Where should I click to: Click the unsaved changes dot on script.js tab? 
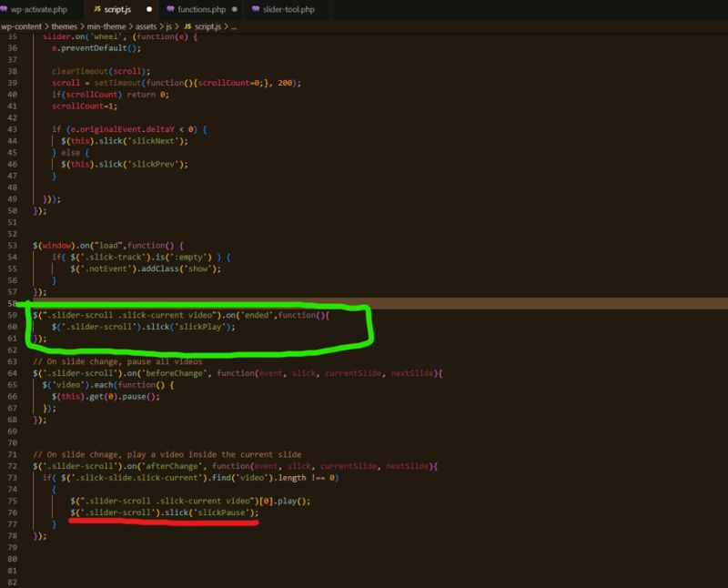[x=148, y=8]
